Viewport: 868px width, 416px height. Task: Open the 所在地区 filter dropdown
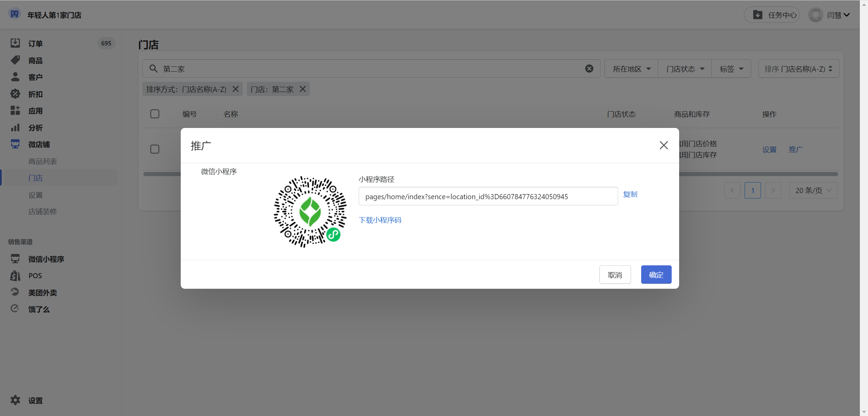pos(631,69)
